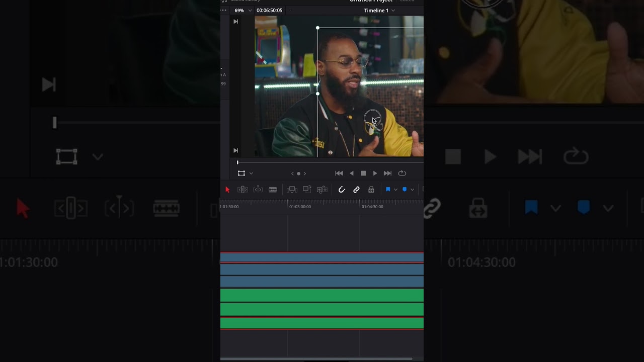The image size is (644, 362).
Task: Play the timeline forward
Action: (375, 173)
